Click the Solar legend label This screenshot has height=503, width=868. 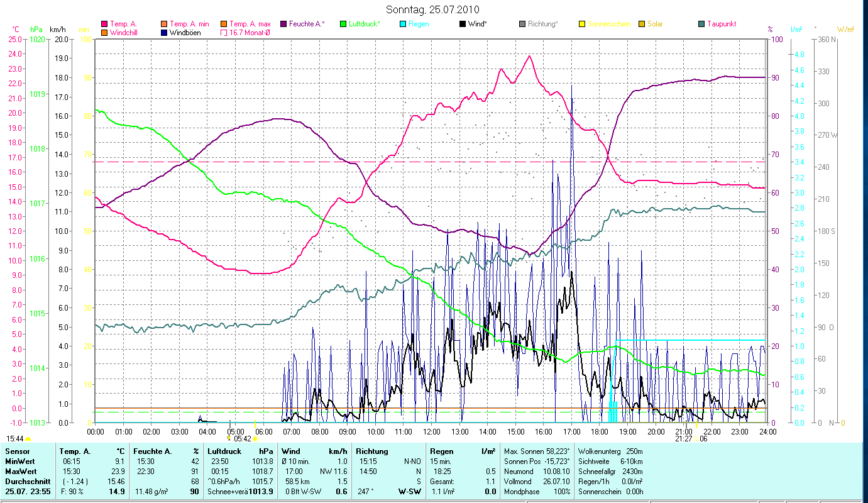click(655, 24)
